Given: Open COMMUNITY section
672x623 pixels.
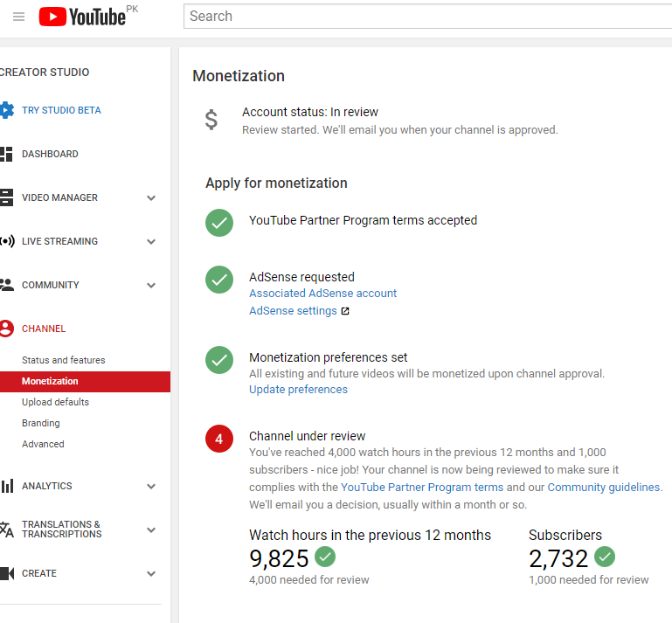Looking at the screenshot, I should 50,285.
